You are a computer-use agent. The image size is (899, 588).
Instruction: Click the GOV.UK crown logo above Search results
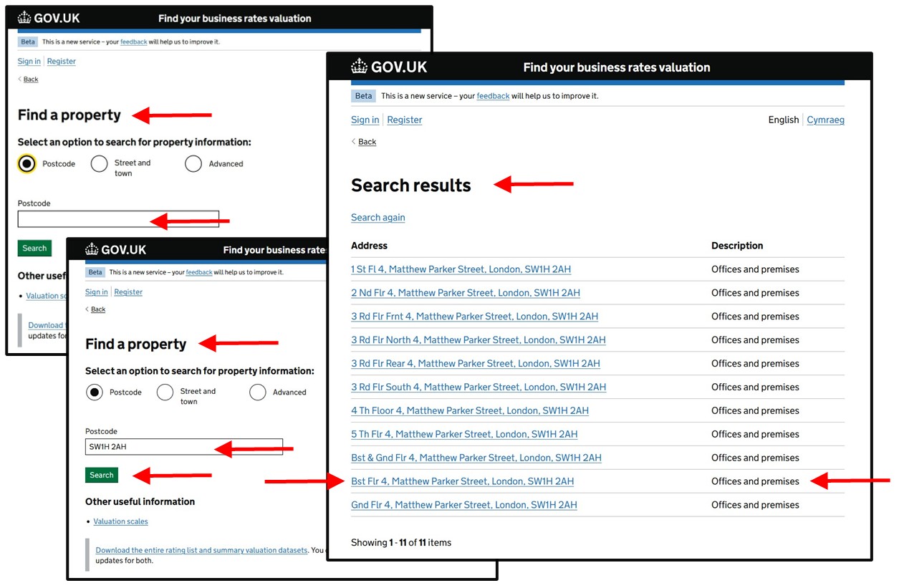(x=388, y=67)
